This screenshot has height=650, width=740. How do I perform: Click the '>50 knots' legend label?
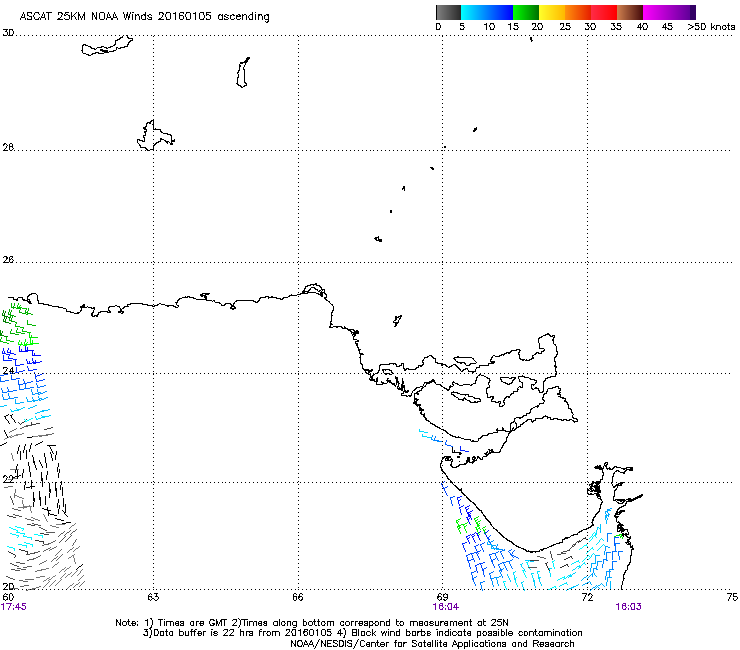click(711, 27)
